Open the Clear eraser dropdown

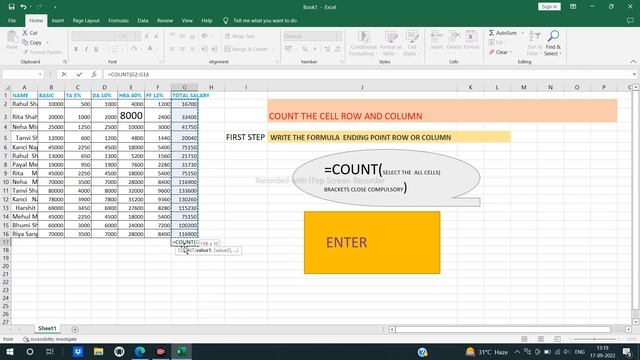point(500,52)
